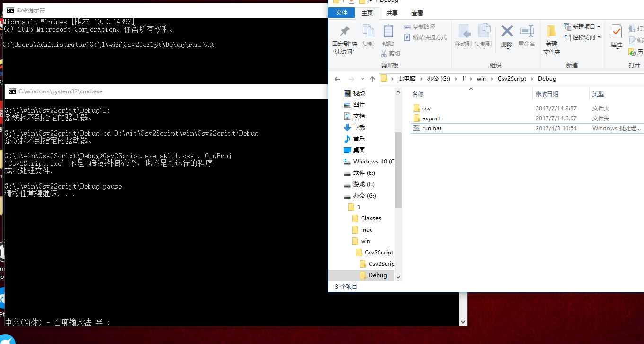Open the New Item dropdown
Screen dimensions: 644x344
(x=582, y=27)
